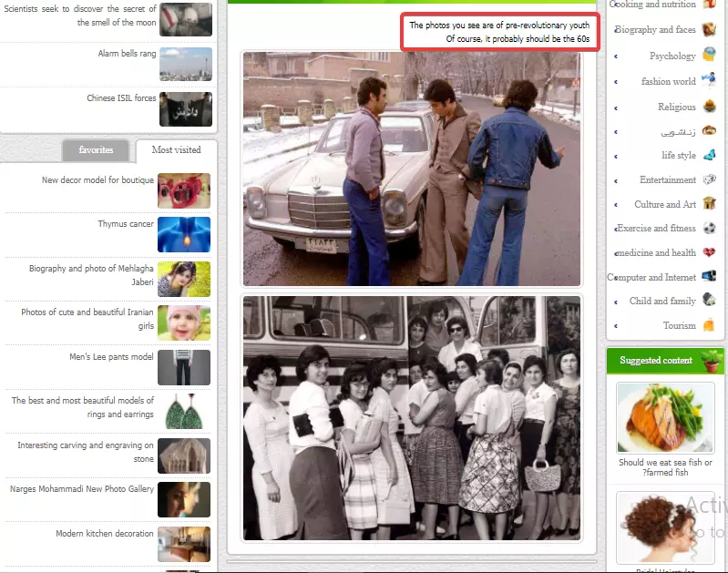Screen dimensions: 728x573
Task: Click the Entertainment dice icon
Action: click(710, 179)
